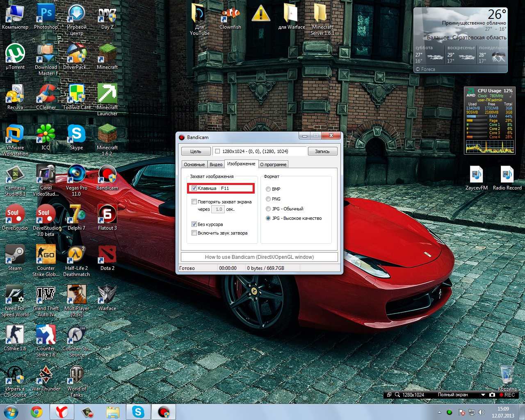525x420 pixels.
Task: Open the Корзина recycle bin icon
Action: [x=507, y=379]
